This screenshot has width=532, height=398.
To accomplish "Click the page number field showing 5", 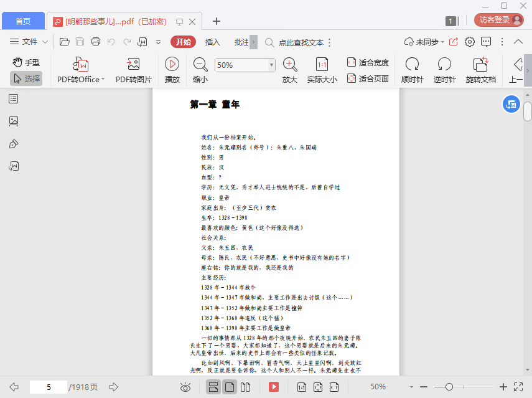I will [x=49, y=387].
